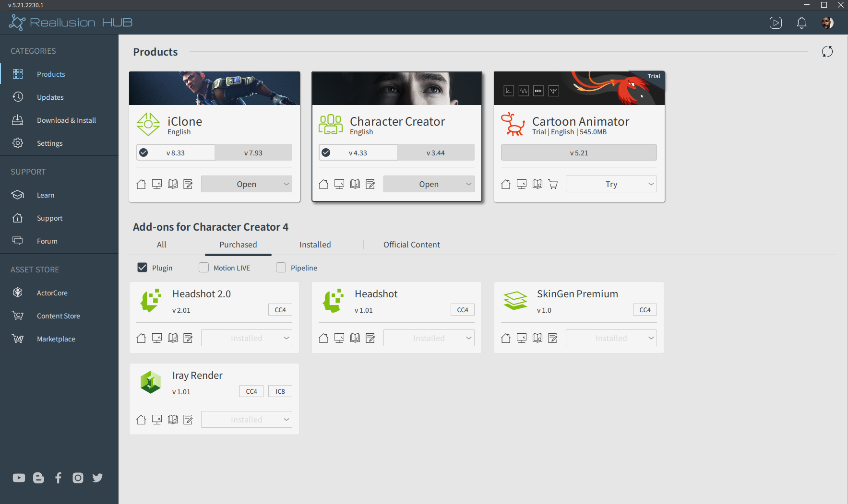Open the Twitter social icon

[x=97, y=478]
